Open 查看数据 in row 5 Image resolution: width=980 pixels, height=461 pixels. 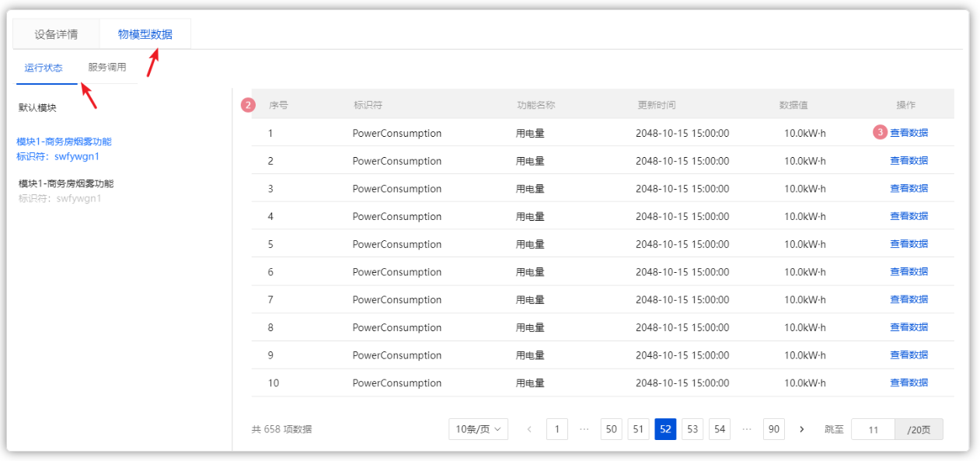click(909, 244)
